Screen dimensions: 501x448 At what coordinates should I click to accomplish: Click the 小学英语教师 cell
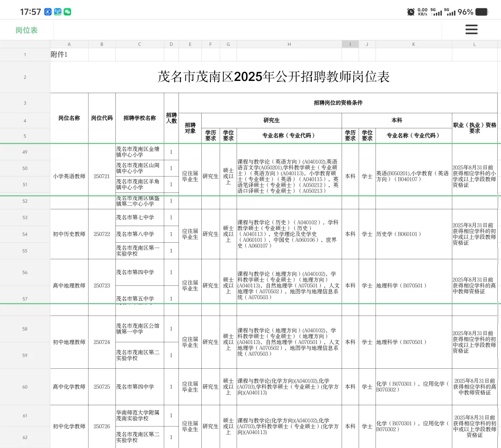tap(69, 176)
